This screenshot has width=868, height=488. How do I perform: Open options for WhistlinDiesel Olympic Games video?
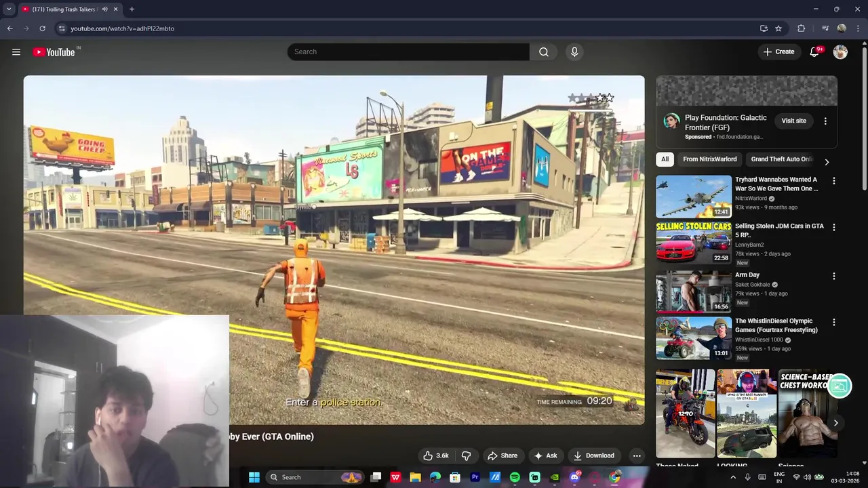834,322
